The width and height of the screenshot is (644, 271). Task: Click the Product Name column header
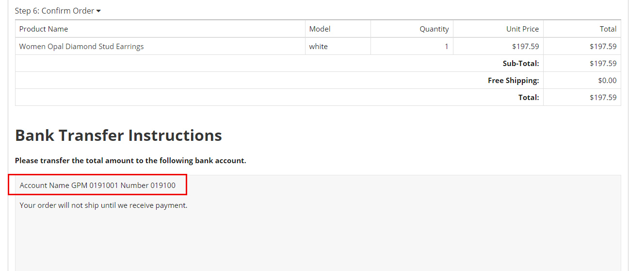(44, 29)
